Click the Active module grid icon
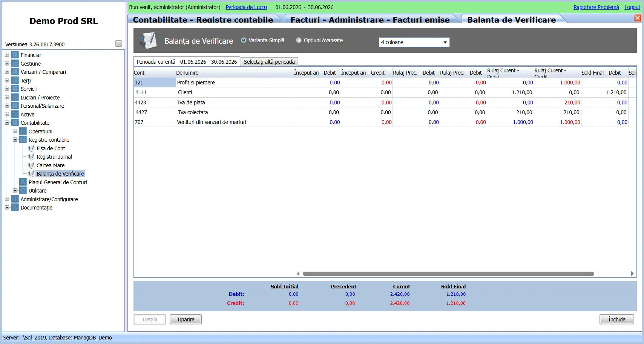 point(15,114)
